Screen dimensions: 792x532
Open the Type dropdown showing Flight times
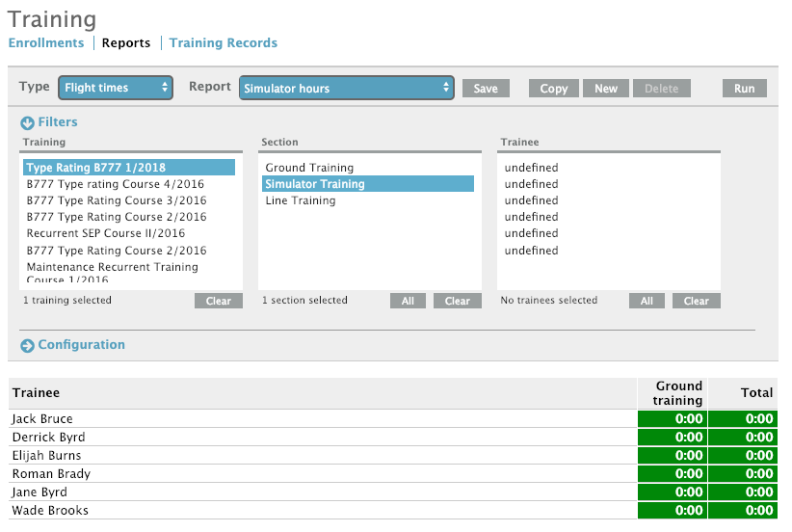(x=116, y=88)
